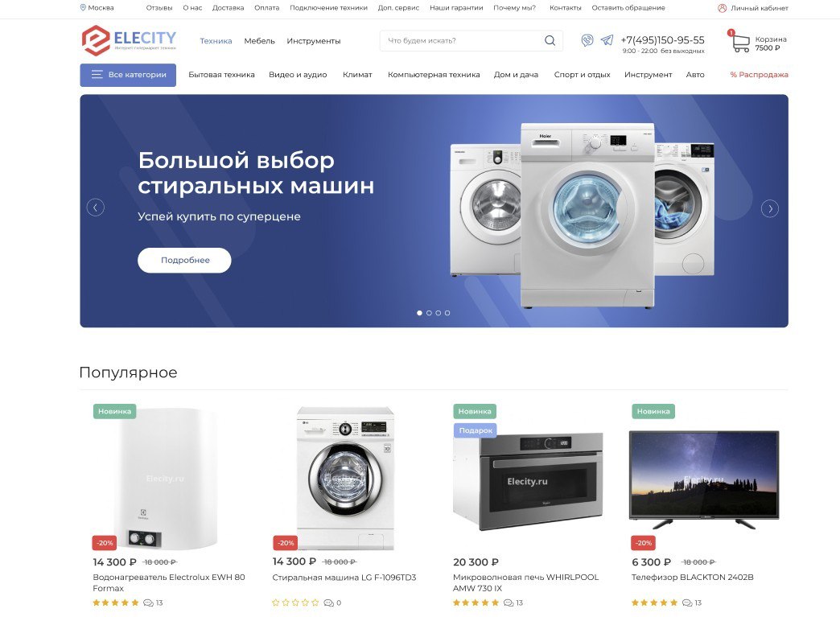Image resolution: width=840 pixels, height=617 pixels.
Task: Rate LG washing machine with stars
Action: [295, 603]
